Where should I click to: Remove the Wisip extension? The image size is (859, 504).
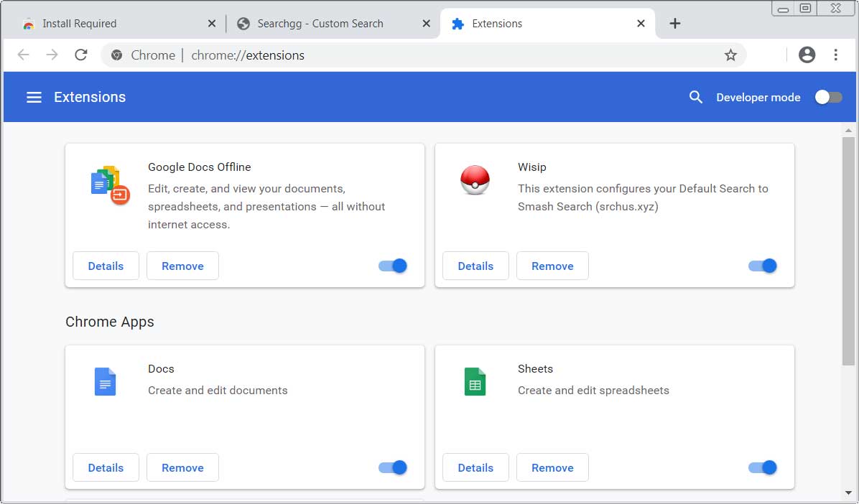point(552,266)
